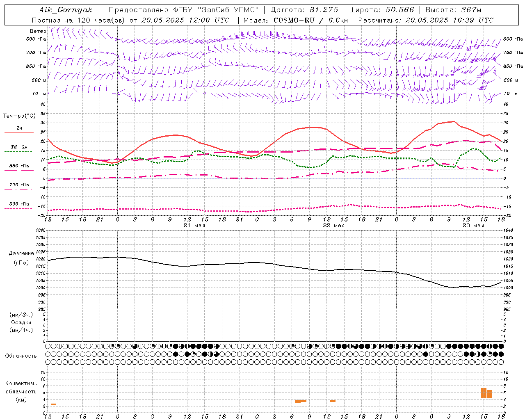Image resolution: width=525 pixels, height=420 pixels.
Task: Click the 'Долгота: 81.275' longitude value
Action: point(304,10)
